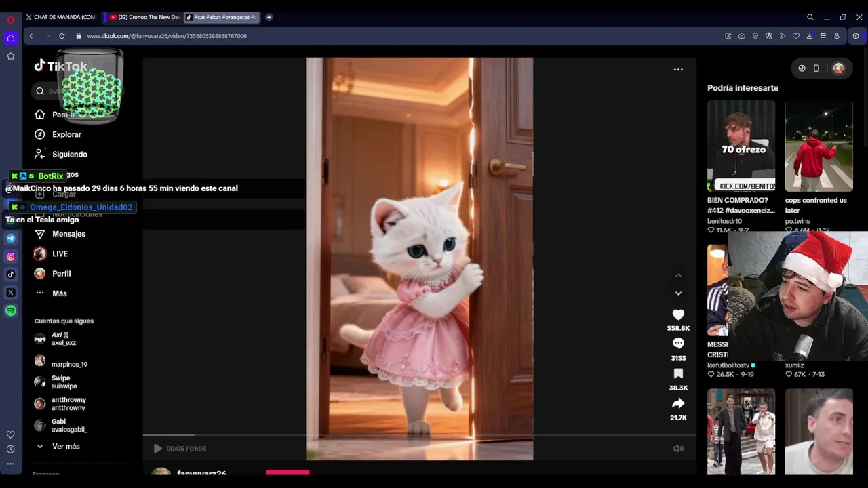Seek on the video progress bar
Viewport: 868px width, 488px height.
click(x=419, y=435)
